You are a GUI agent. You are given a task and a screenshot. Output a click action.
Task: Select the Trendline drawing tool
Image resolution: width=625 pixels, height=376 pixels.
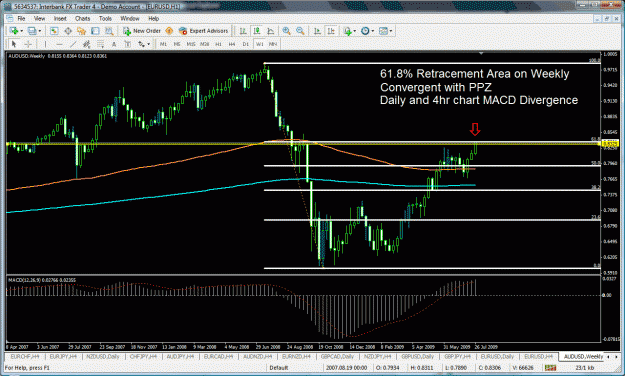coord(73,44)
